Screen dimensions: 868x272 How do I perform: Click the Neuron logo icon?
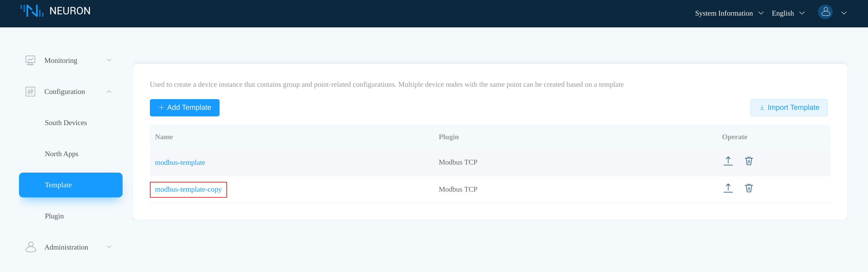[x=32, y=11]
